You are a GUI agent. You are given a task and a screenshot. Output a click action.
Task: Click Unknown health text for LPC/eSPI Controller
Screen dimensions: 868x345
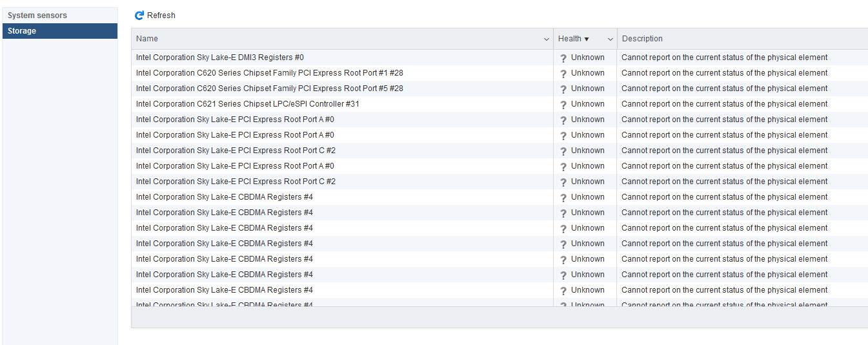point(587,104)
